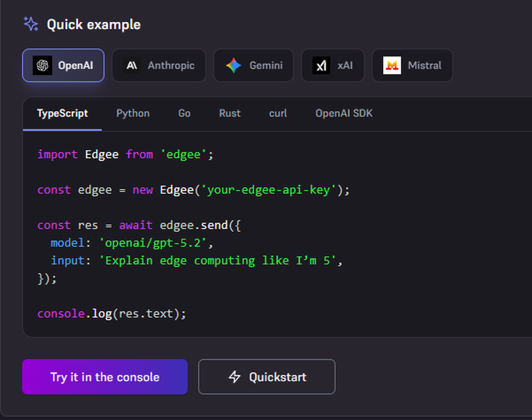Open the Quickstart guide

click(267, 377)
